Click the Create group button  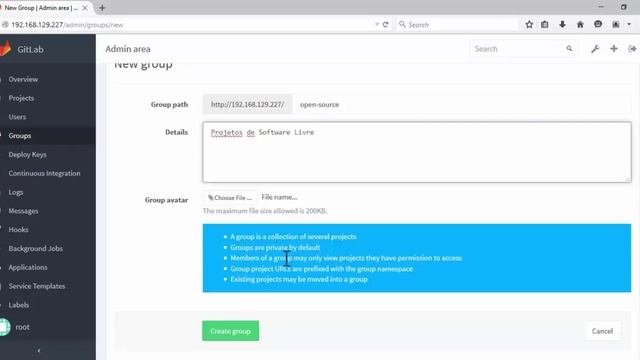click(x=230, y=331)
